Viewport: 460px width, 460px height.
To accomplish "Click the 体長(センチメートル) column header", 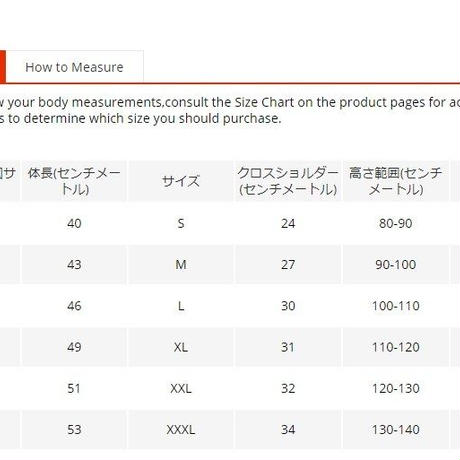I will (74, 181).
